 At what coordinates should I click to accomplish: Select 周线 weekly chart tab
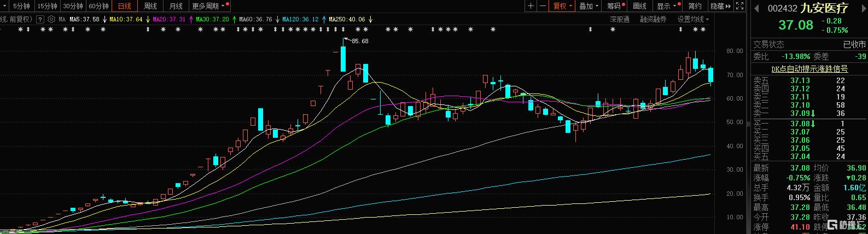tap(150, 6)
